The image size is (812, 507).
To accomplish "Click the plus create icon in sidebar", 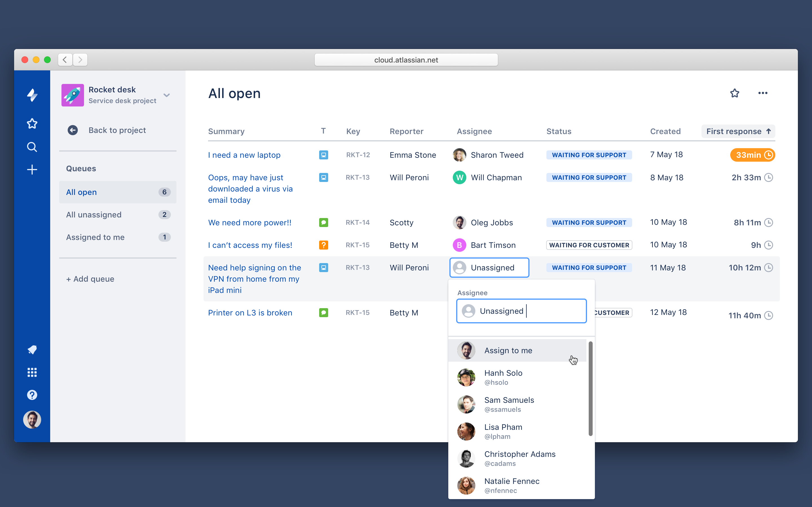I will click(32, 170).
